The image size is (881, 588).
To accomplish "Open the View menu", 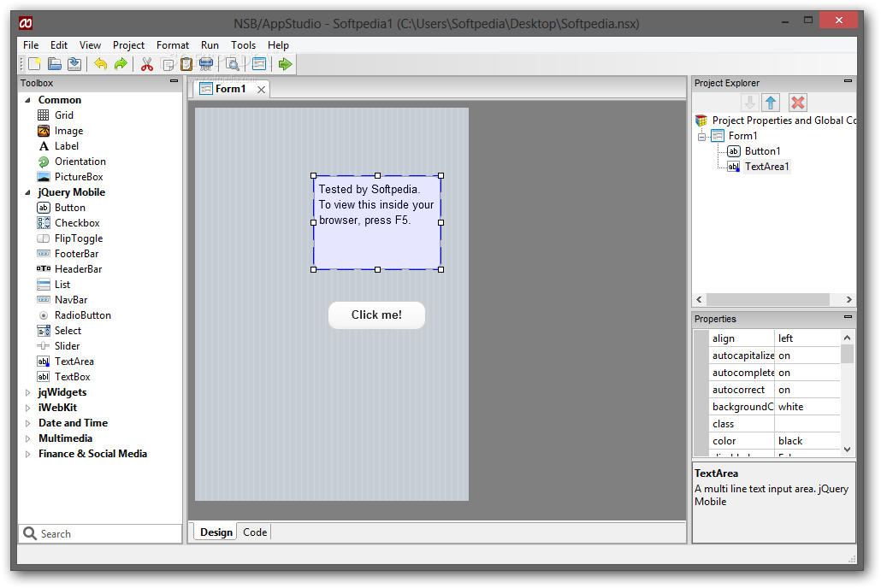I will pyautogui.click(x=90, y=45).
